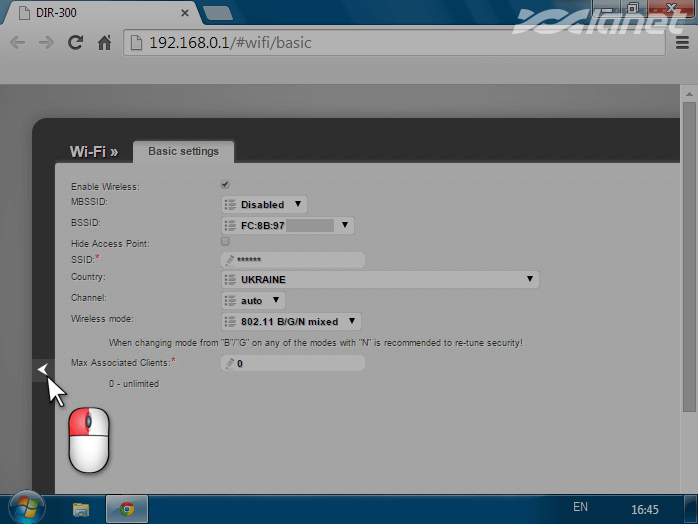Image resolution: width=698 pixels, height=524 pixels.
Task: Expand the left side panel arrow
Action: pyautogui.click(x=42, y=370)
